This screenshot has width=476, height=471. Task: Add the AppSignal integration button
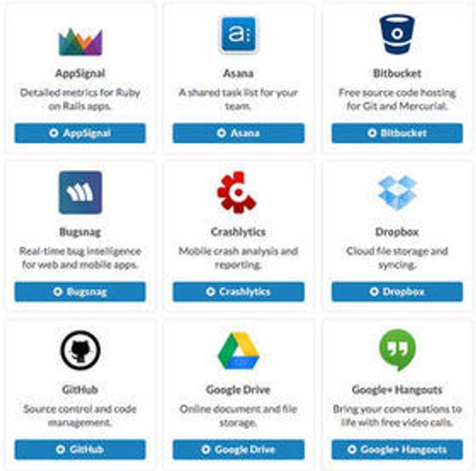point(80,133)
